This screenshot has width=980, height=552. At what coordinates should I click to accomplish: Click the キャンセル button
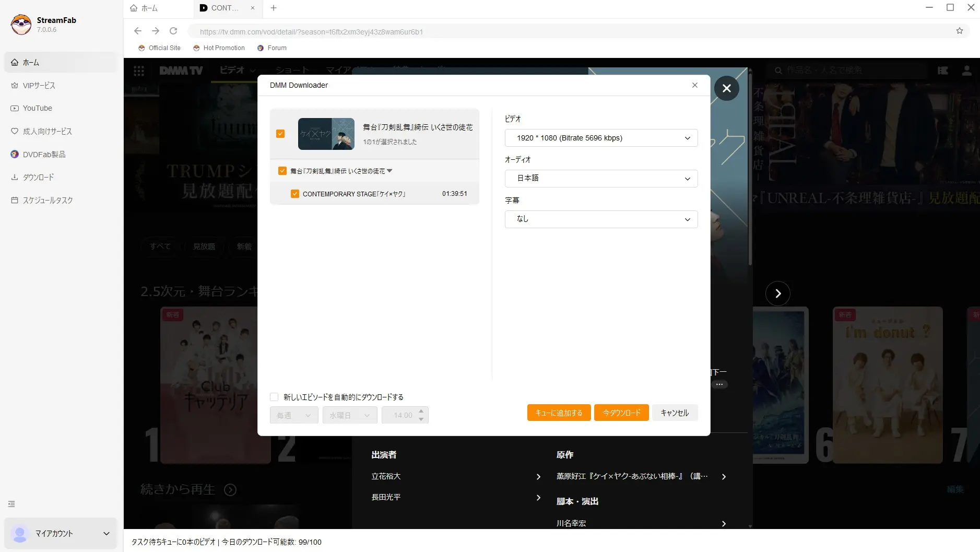click(675, 413)
